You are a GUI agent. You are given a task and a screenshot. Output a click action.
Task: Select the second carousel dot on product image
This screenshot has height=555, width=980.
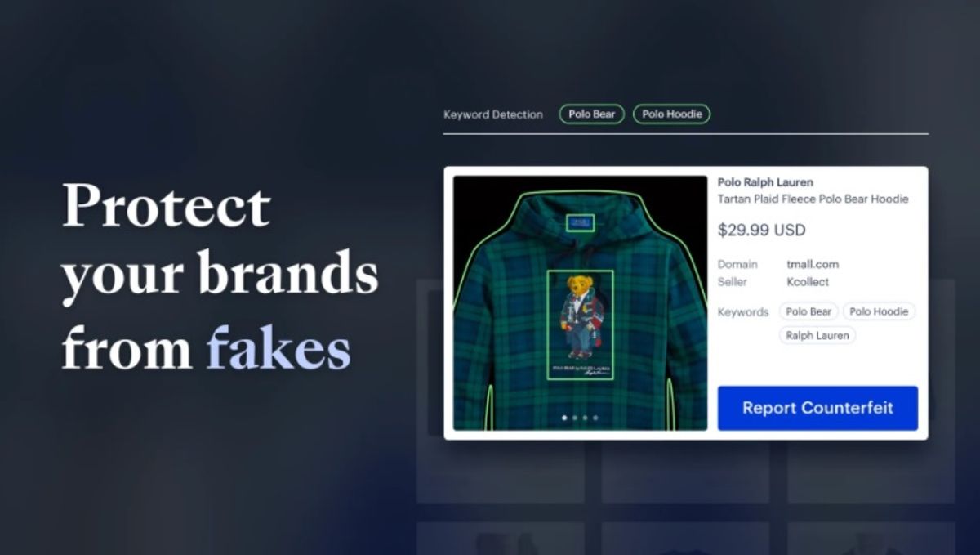click(x=575, y=418)
